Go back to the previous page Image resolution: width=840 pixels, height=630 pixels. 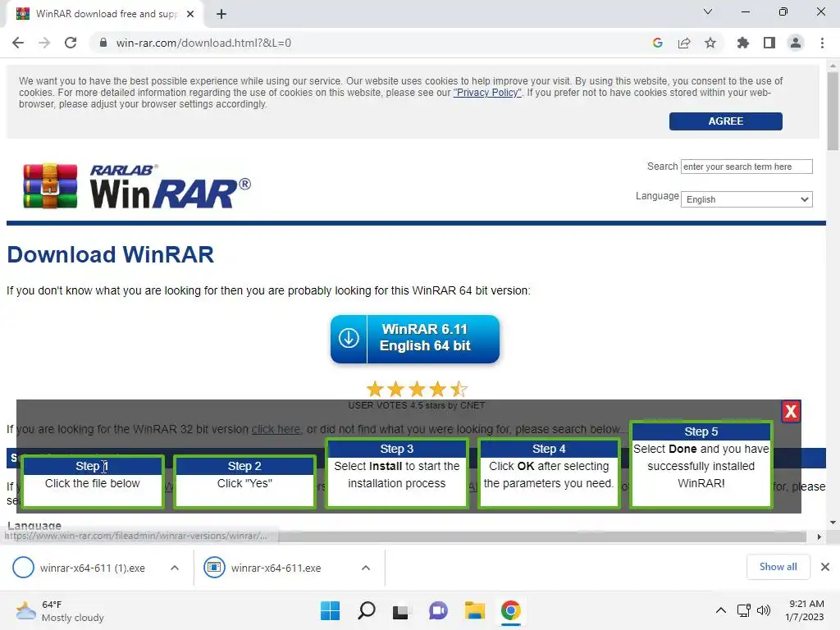coord(18,43)
